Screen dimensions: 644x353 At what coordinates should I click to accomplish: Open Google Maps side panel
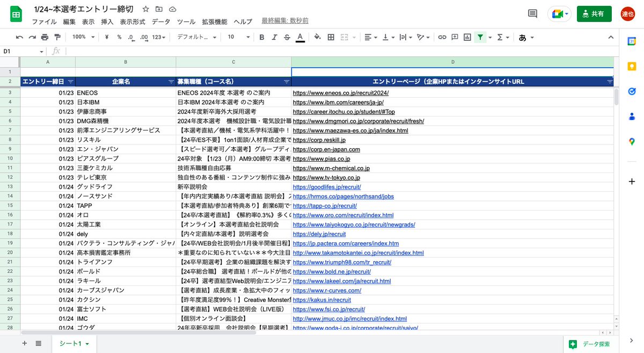pyautogui.click(x=632, y=141)
